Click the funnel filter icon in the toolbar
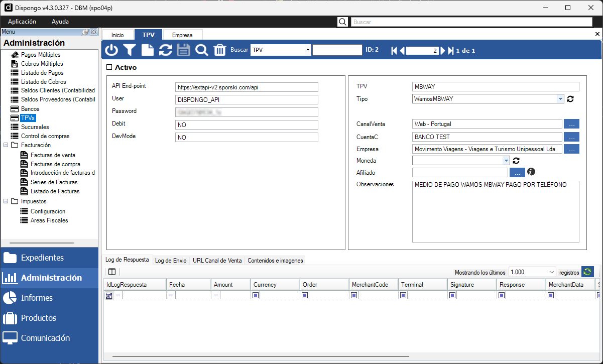The width and height of the screenshot is (603, 364). tap(130, 50)
